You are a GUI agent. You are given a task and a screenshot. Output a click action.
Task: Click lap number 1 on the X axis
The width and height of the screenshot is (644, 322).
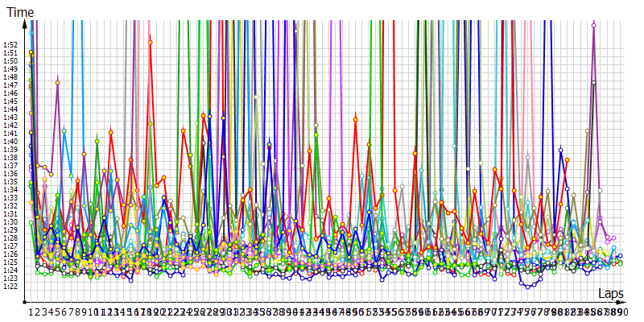tap(31, 312)
